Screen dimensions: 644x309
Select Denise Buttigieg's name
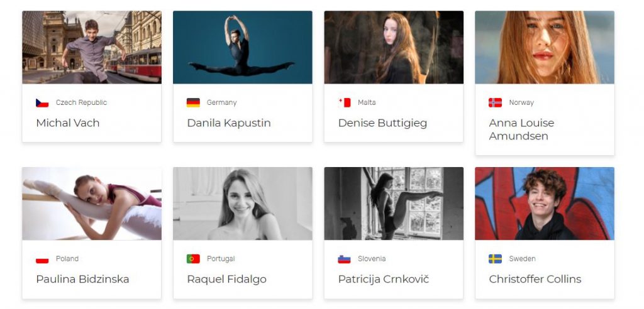pos(382,123)
